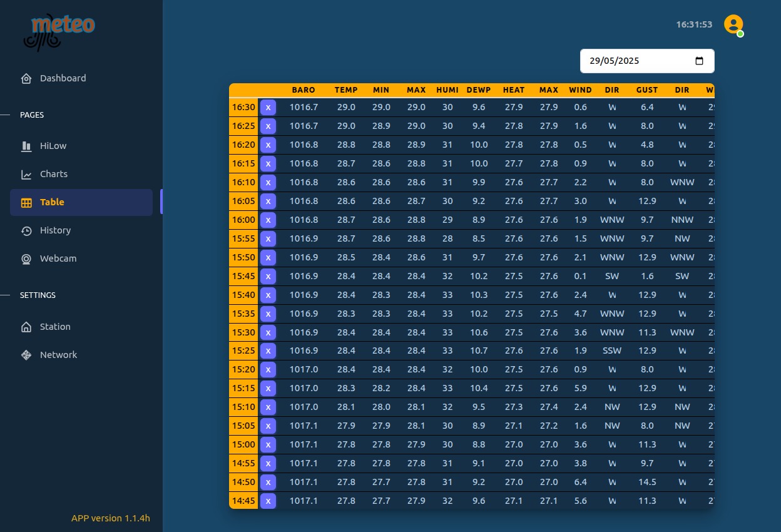This screenshot has height=532, width=781.
Task: Click the GUST column header
Action: pyautogui.click(x=647, y=90)
